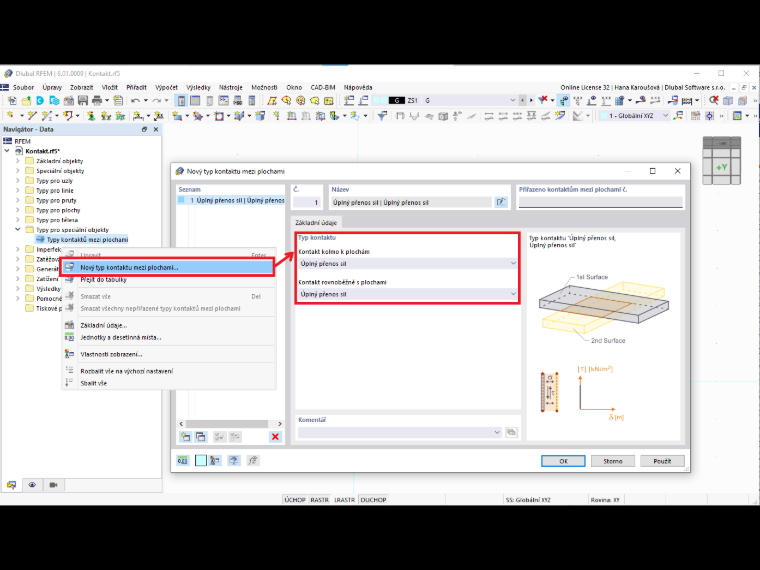This screenshot has height=570, width=760.
Task: Click the edit name icon beside the Název field
Action: coord(501,202)
